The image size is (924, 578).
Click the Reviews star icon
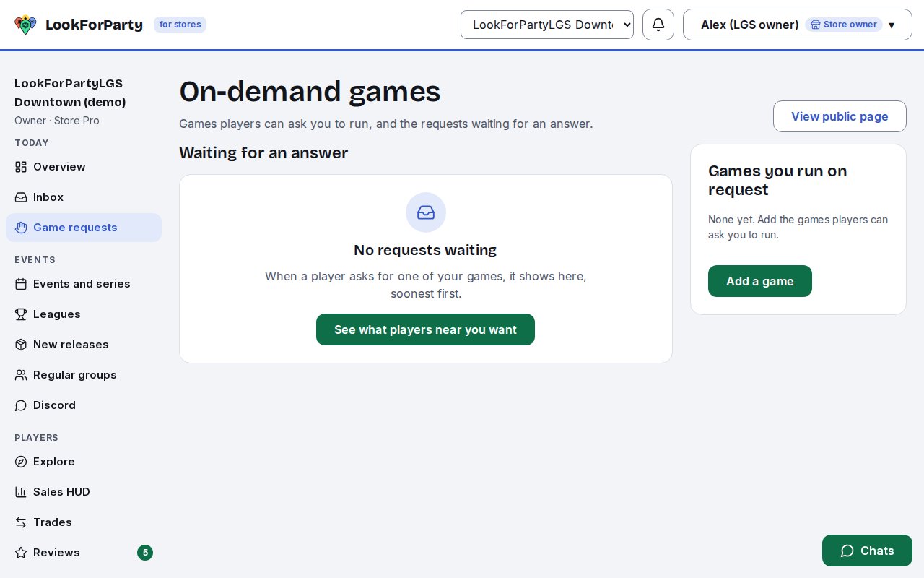[21, 553]
